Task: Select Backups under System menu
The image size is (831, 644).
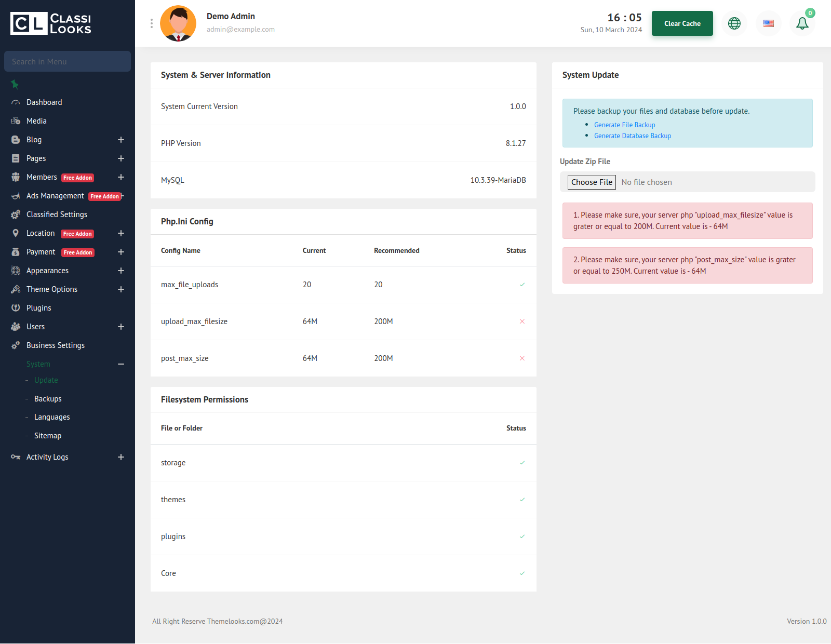Action: pos(48,399)
